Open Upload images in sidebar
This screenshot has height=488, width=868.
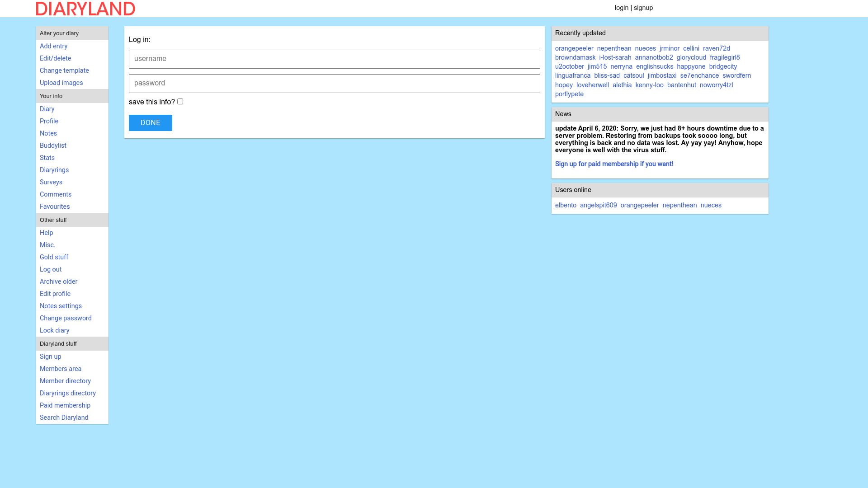[61, 83]
